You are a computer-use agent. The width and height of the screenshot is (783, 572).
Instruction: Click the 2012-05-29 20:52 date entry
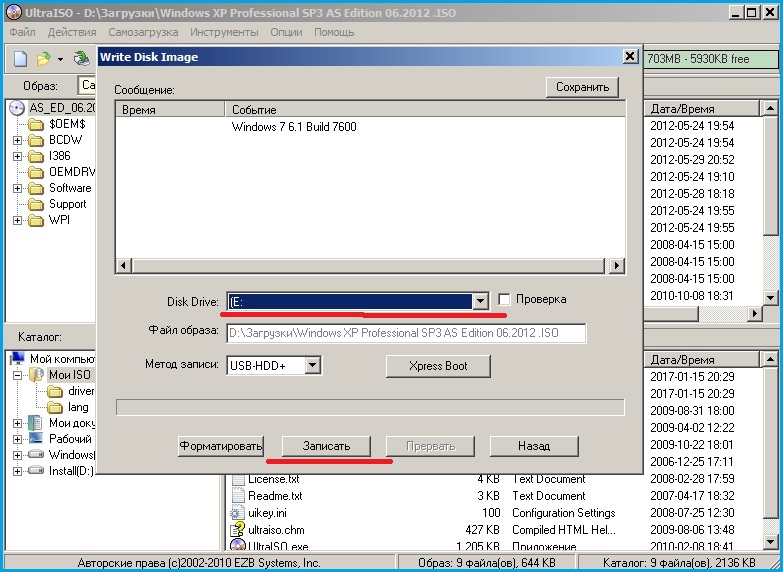click(x=692, y=160)
